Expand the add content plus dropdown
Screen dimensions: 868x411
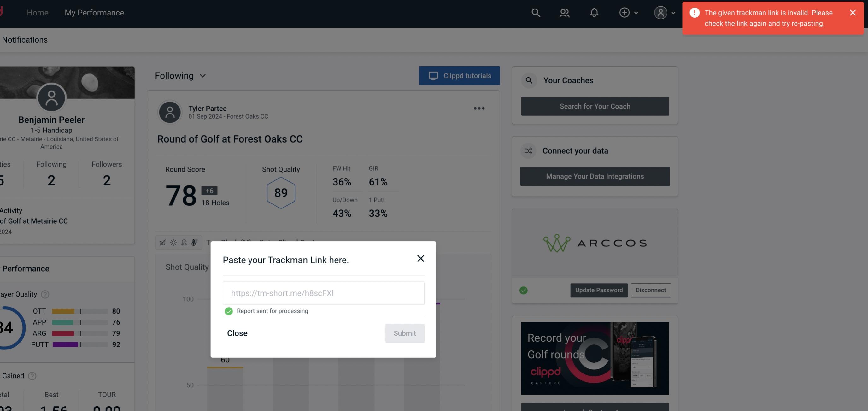(628, 12)
